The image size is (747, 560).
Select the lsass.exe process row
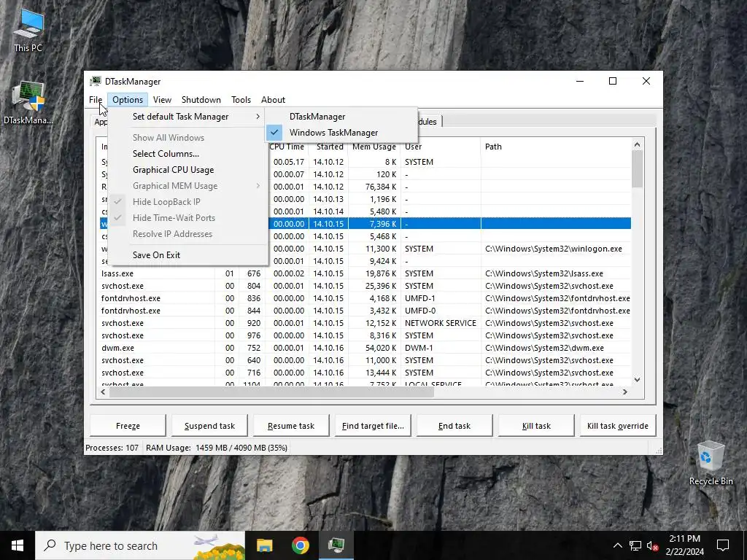click(x=365, y=273)
